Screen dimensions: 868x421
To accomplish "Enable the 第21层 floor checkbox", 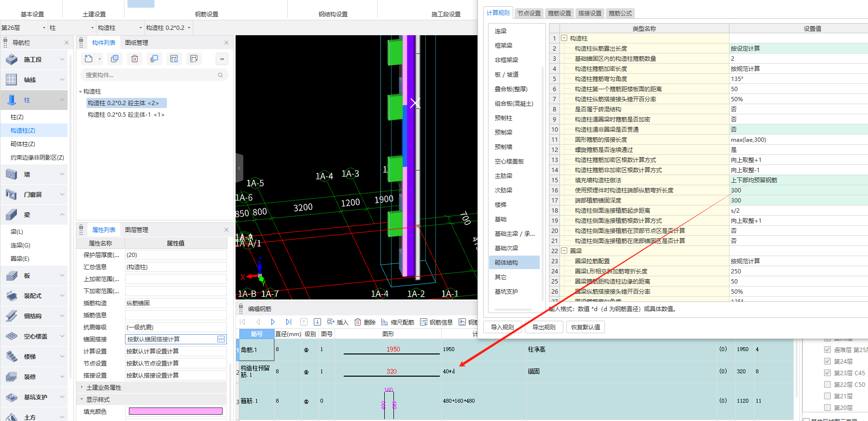I will coord(827,396).
